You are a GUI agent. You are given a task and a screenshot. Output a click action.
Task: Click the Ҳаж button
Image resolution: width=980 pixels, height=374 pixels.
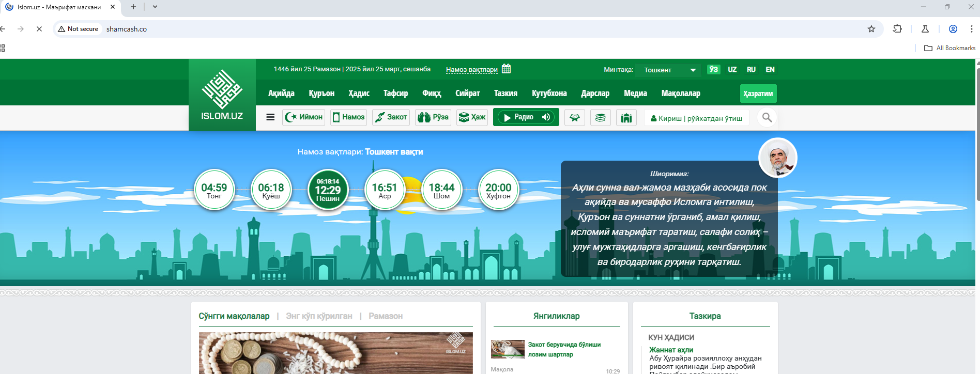tap(472, 117)
